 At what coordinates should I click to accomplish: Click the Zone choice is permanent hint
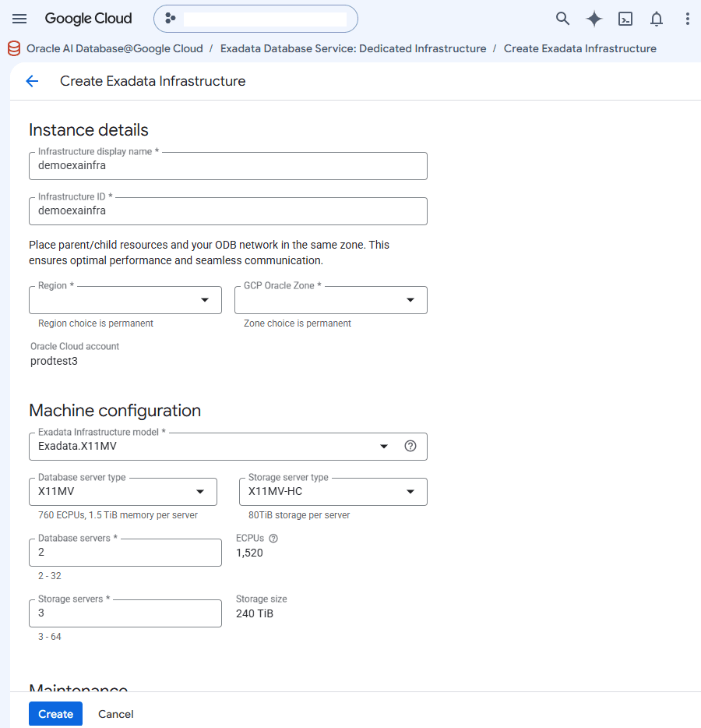point(298,323)
